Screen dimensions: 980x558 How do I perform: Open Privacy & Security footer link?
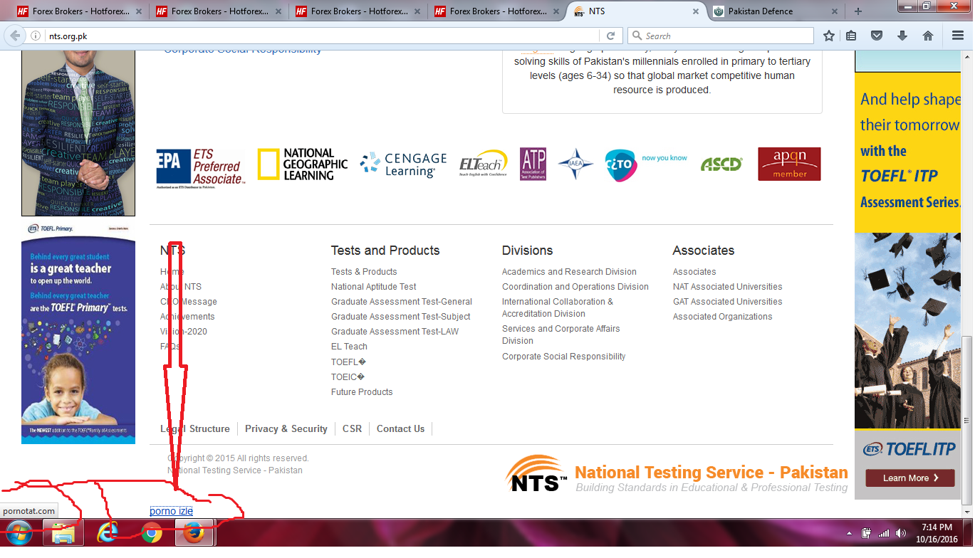[286, 428]
